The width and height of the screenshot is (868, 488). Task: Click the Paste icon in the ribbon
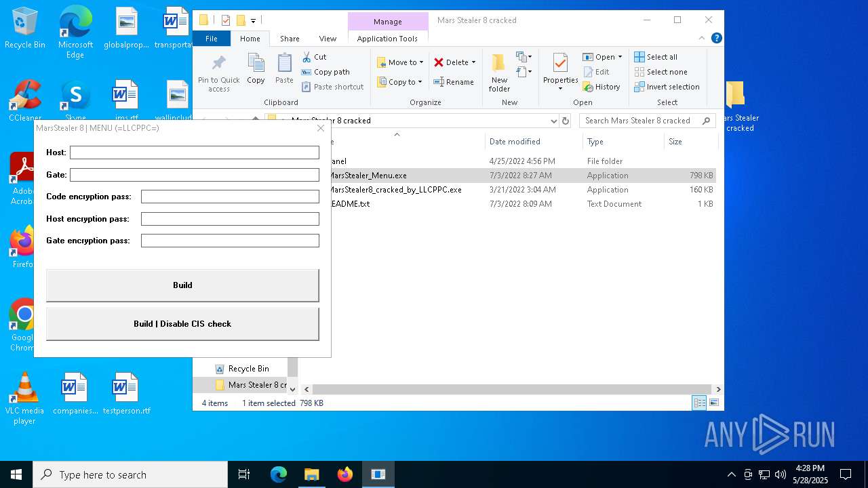(x=284, y=64)
